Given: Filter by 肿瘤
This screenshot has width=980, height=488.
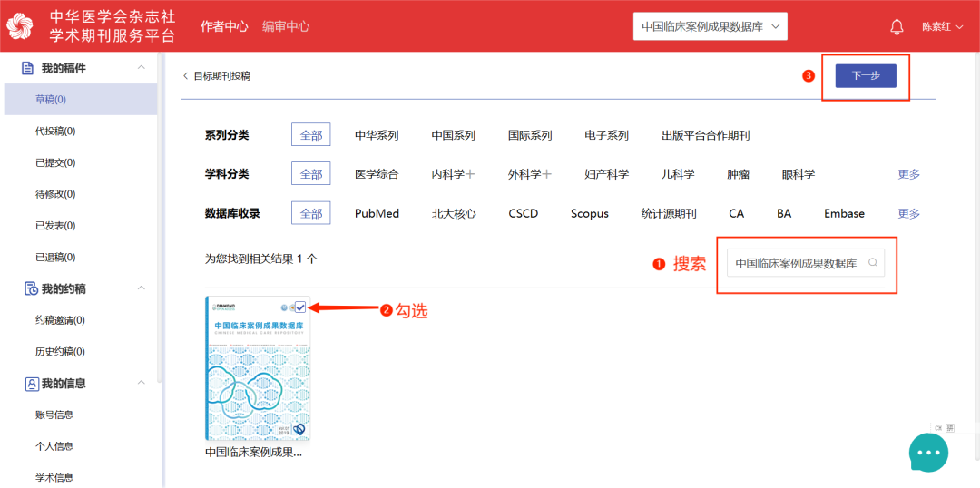Looking at the screenshot, I should click(x=738, y=174).
